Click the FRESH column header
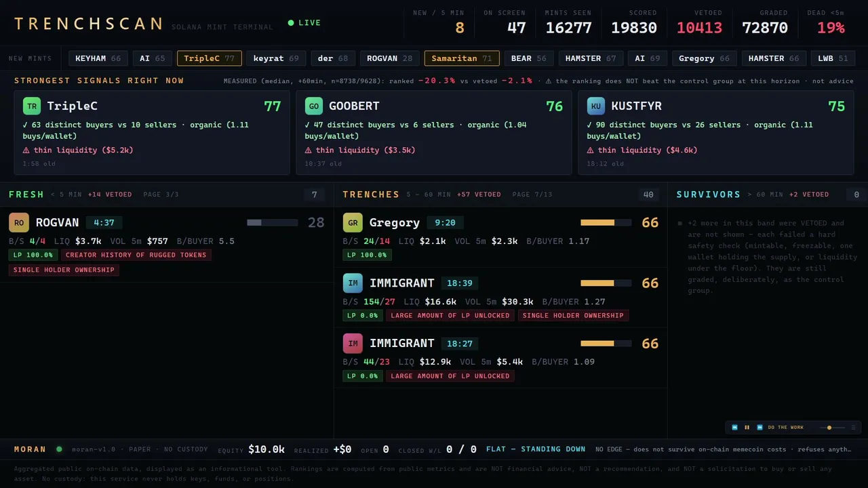 point(26,195)
